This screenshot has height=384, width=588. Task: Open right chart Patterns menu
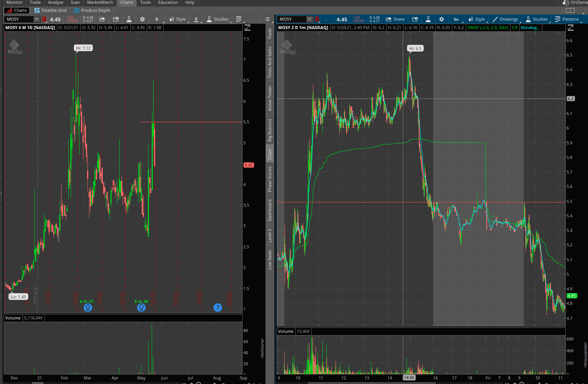click(567, 19)
